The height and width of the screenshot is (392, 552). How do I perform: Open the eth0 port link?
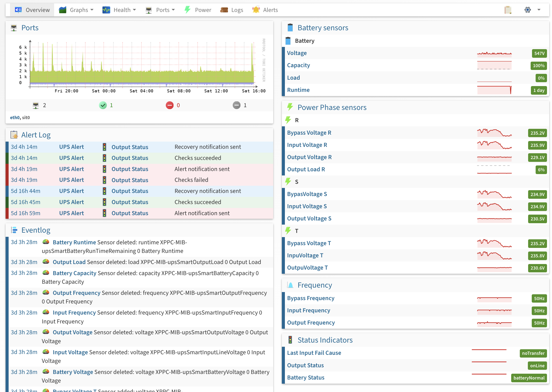tap(15, 117)
